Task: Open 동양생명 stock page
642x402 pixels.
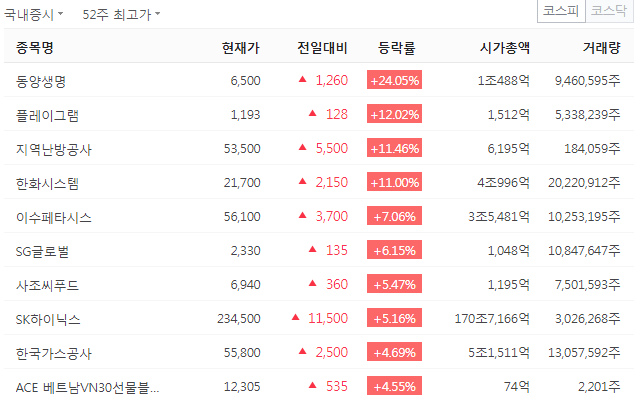Action: point(41,81)
